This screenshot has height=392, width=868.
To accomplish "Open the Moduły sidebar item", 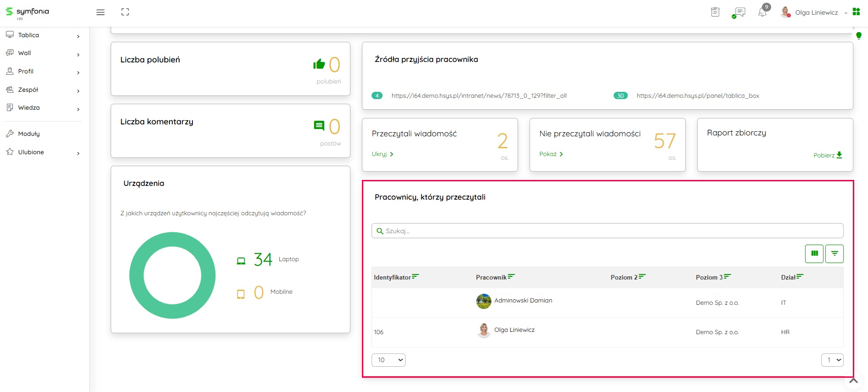I will (x=29, y=134).
